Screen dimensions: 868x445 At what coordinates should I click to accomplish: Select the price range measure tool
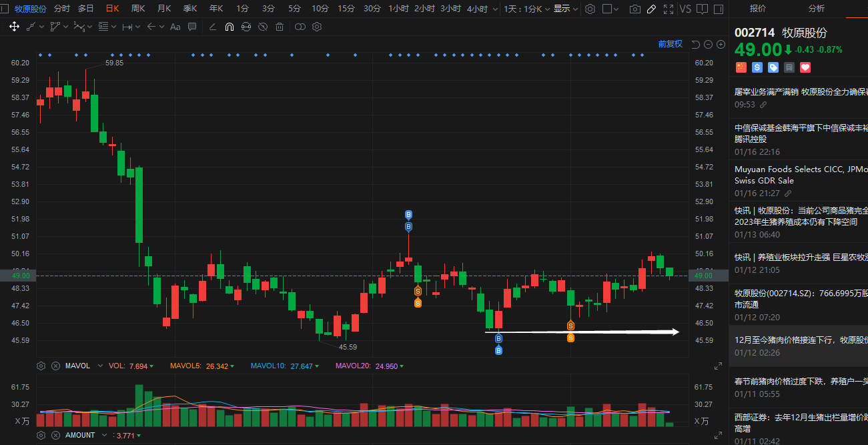click(x=127, y=27)
